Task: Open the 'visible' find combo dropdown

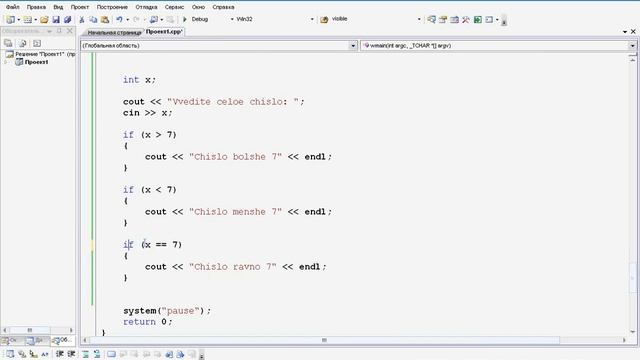Action: click(x=419, y=19)
